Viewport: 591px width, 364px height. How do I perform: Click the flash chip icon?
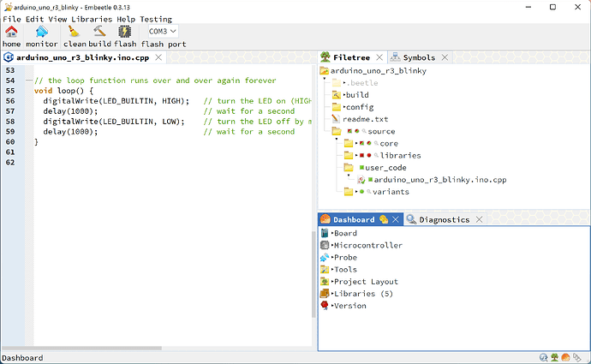[125, 32]
